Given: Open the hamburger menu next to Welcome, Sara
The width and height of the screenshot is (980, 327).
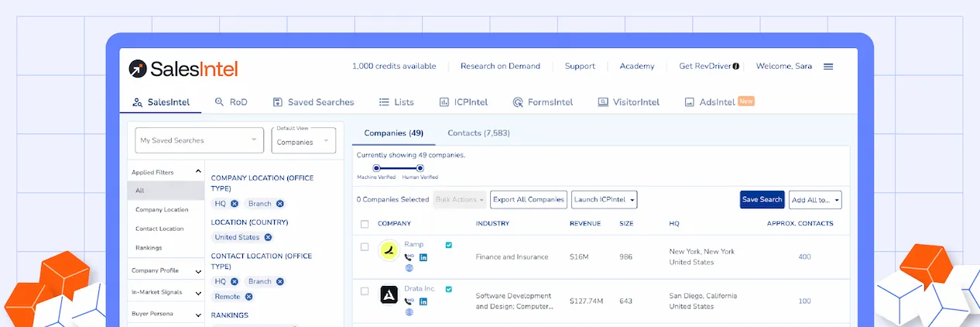Looking at the screenshot, I should 828,67.
